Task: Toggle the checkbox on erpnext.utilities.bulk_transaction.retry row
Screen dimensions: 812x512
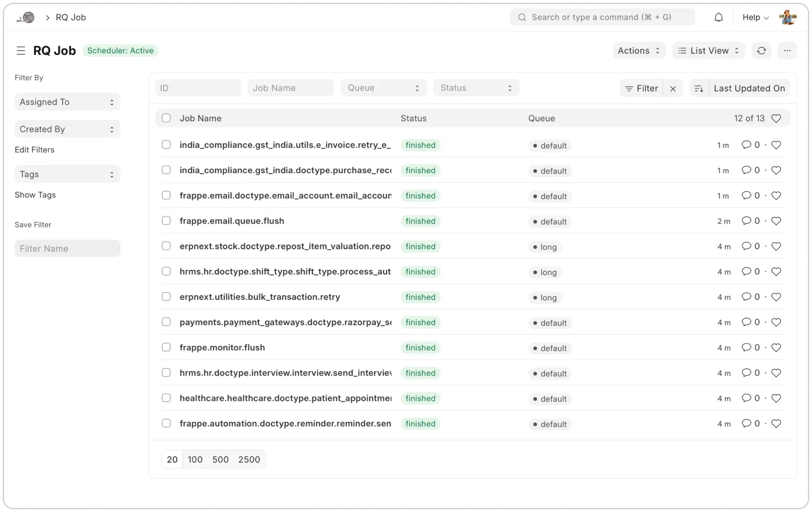Action: click(x=166, y=297)
